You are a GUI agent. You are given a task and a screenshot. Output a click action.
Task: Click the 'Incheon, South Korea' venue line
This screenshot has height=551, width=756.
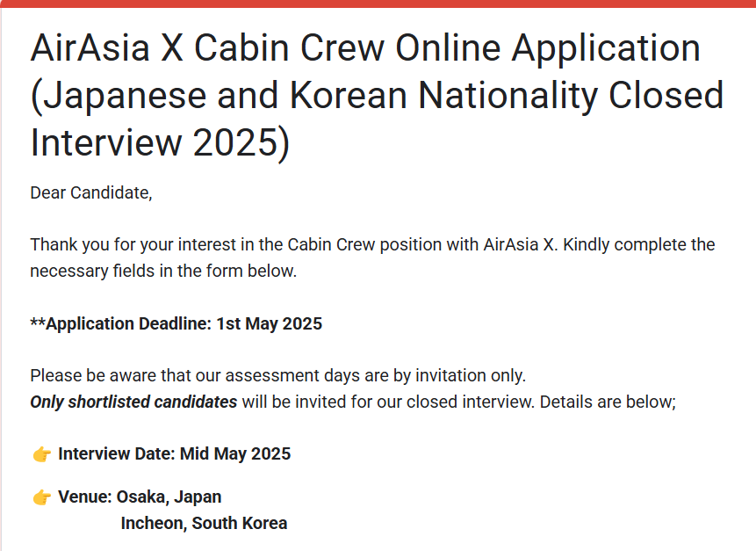pos(204,523)
